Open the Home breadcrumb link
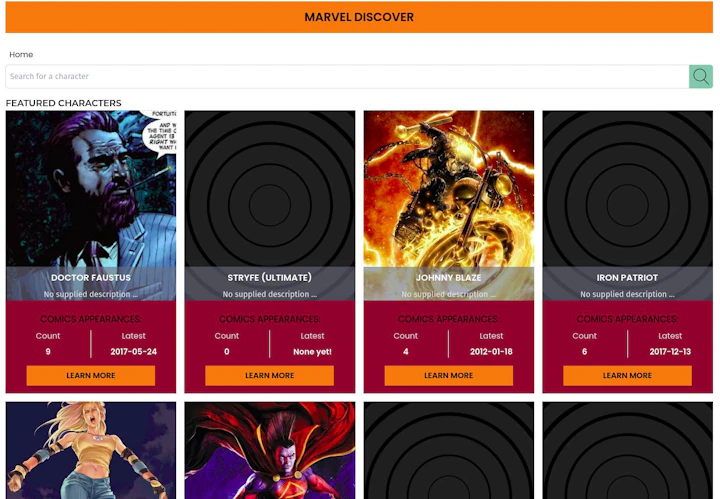 (x=21, y=55)
